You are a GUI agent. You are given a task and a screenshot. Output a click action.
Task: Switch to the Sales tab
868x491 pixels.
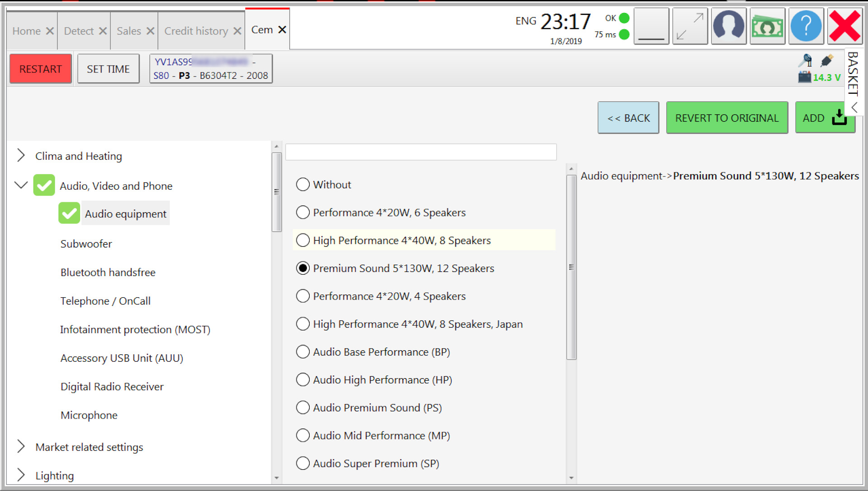tap(129, 31)
